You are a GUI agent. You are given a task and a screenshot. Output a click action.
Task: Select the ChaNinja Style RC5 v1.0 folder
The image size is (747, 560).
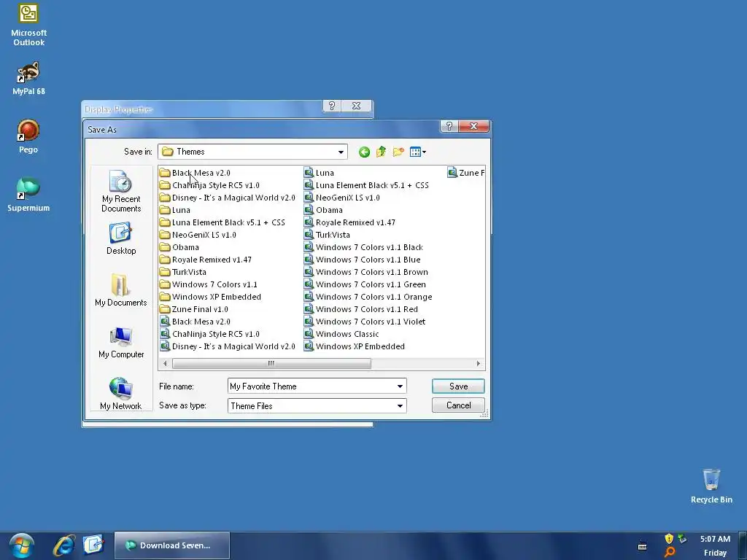point(209,185)
